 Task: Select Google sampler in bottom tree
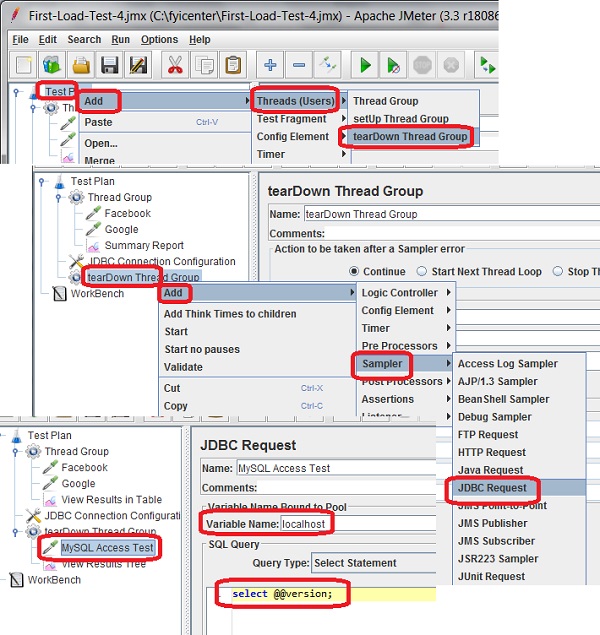pyautogui.click(x=78, y=484)
